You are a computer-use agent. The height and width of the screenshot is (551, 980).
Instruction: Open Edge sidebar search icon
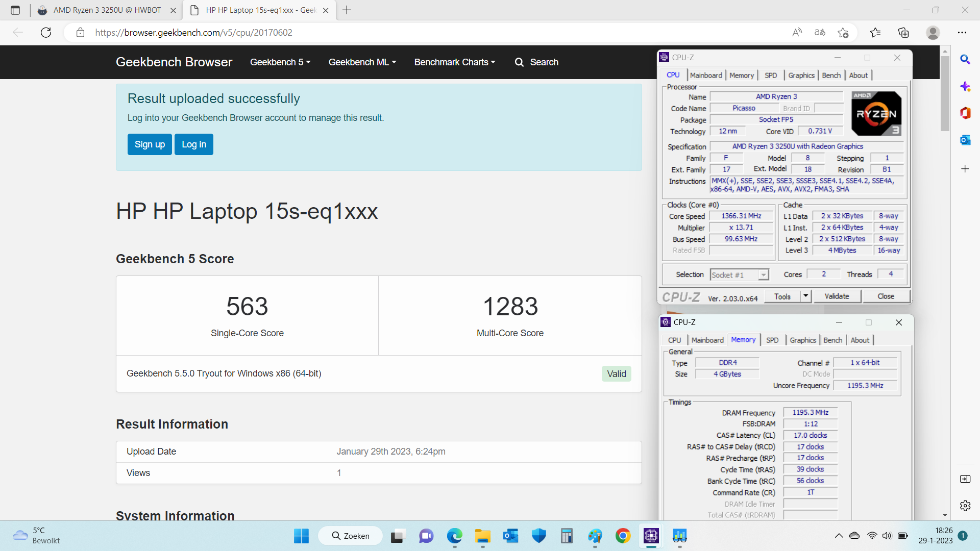coord(965,60)
